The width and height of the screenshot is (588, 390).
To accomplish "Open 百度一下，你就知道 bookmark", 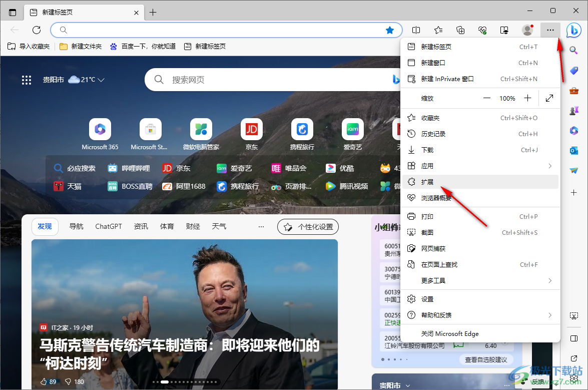I will (143, 46).
